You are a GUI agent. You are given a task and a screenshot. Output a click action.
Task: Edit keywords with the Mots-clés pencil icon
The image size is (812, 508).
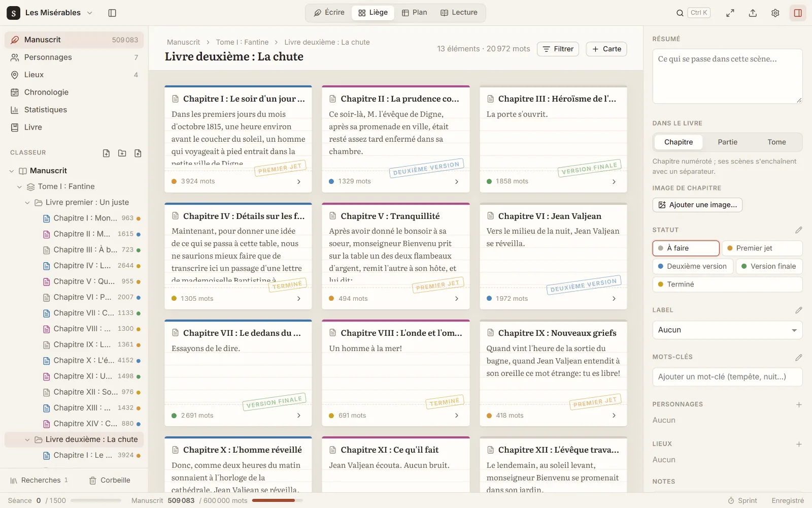pos(798,357)
